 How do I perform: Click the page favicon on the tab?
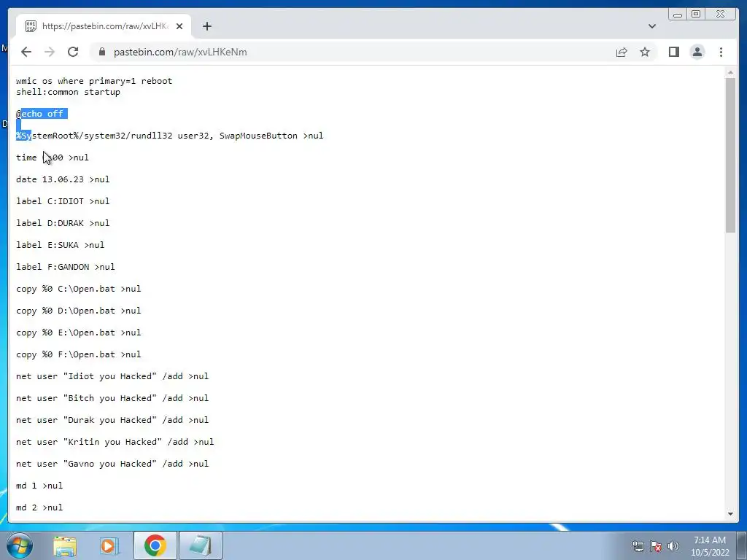31,26
